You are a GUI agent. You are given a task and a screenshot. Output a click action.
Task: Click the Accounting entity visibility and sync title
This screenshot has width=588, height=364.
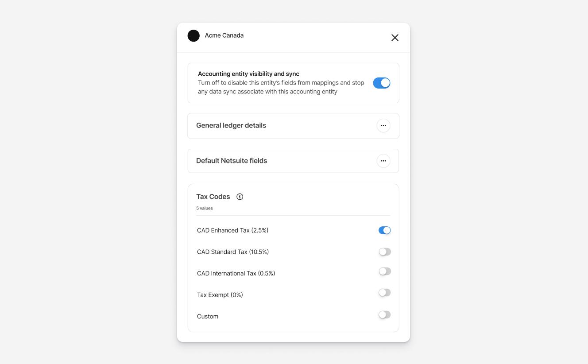point(248,74)
